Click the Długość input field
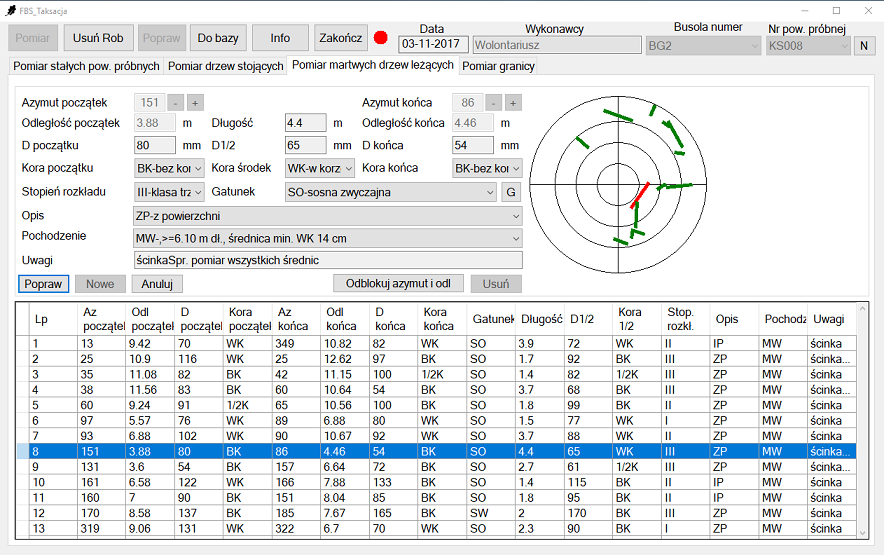This screenshot has height=555, width=884. pyautogui.click(x=305, y=123)
